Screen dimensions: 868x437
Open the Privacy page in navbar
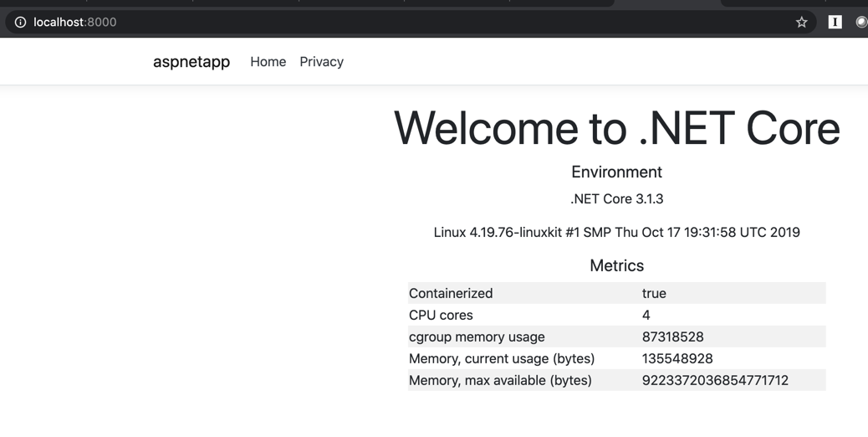321,62
